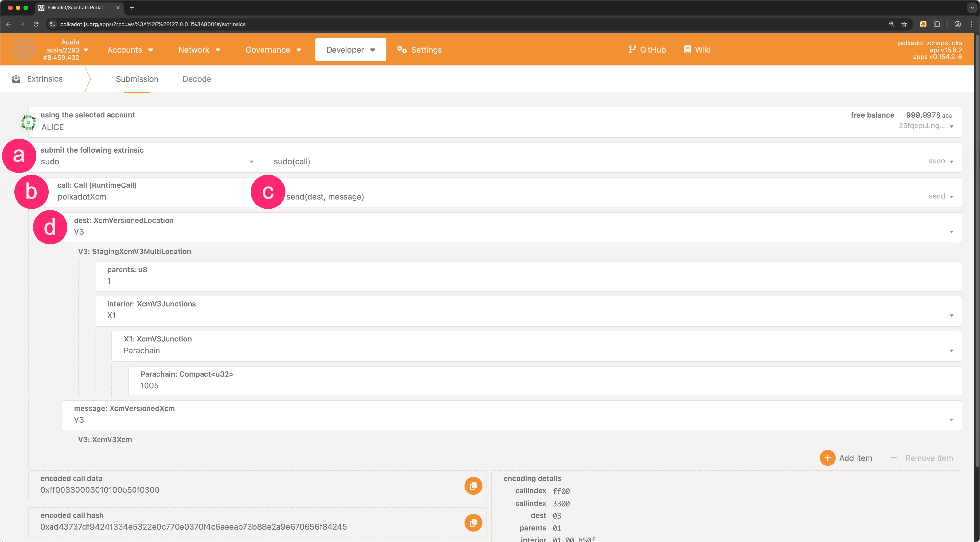Open the tab search chevron

pos(972,7)
